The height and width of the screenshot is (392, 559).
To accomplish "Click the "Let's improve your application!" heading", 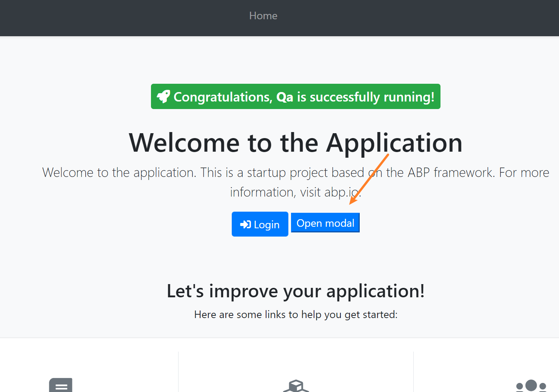I will click(x=296, y=291).
